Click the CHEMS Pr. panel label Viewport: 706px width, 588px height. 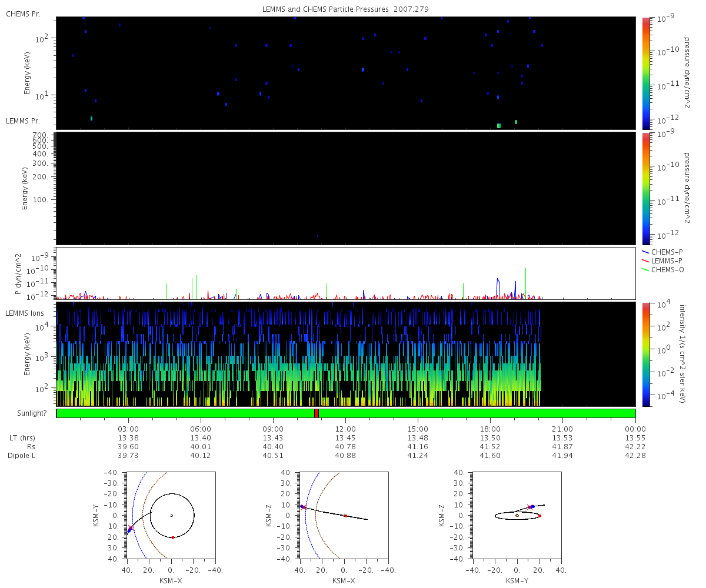[23, 14]
